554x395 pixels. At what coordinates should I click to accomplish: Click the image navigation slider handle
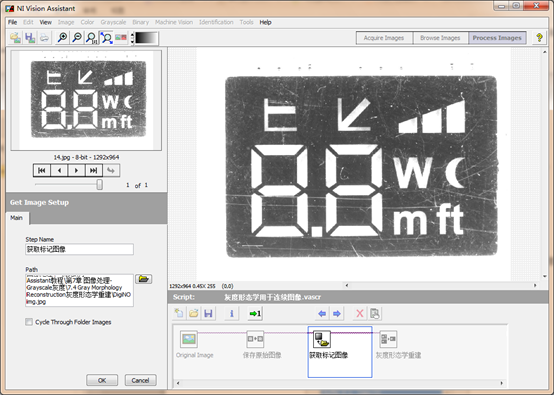[100, 184]
